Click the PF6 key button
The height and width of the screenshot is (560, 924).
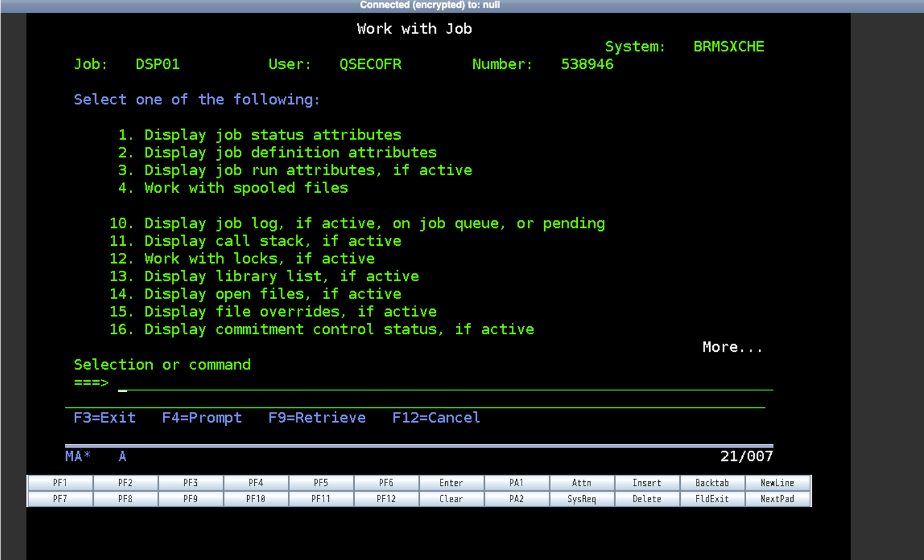386,483
